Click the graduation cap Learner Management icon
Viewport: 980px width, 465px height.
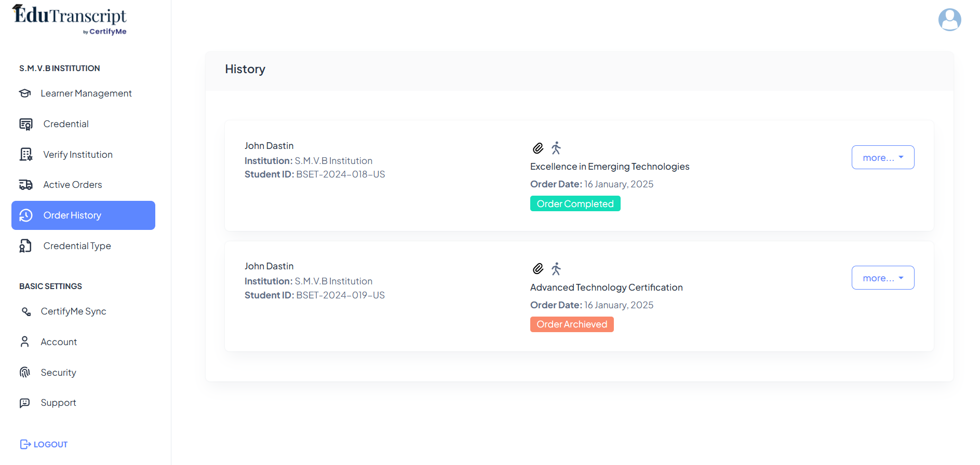click(x=25, y=93)
